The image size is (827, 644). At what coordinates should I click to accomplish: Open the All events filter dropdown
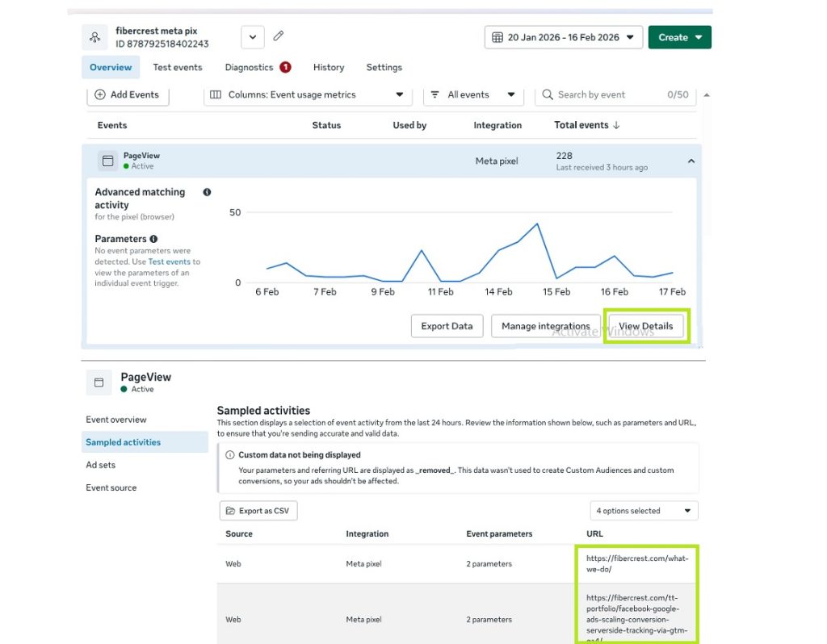click(472, 94)
